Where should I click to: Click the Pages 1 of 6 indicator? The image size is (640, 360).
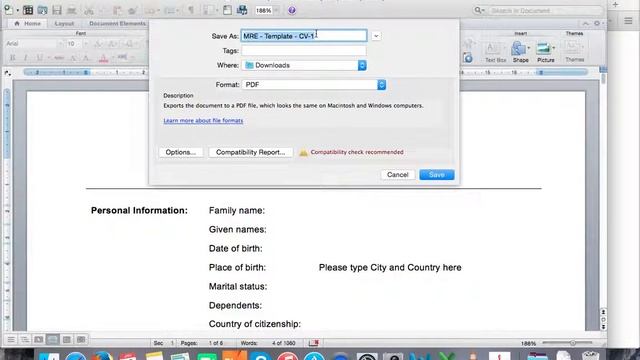[x=202, y=343]
